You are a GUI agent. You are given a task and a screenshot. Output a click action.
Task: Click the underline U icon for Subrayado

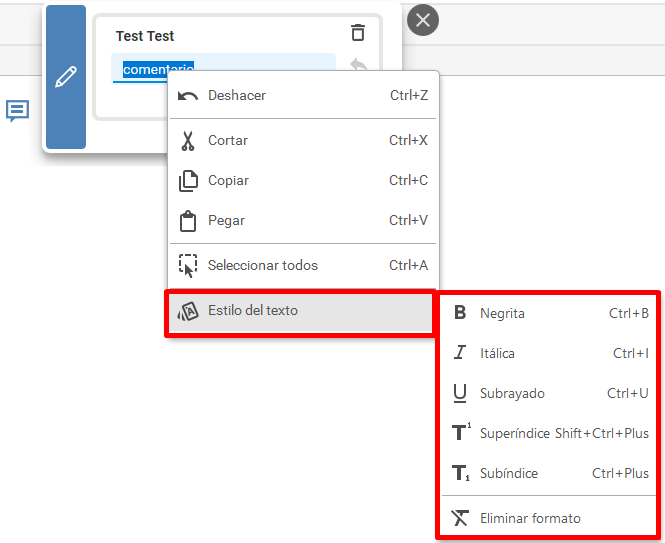(x=460, y=393)
